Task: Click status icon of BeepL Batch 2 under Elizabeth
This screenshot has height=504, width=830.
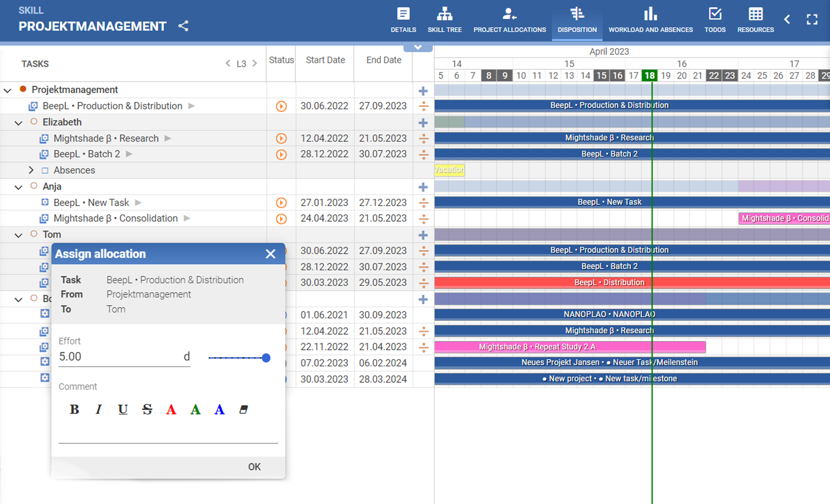Action: (281, 154)
